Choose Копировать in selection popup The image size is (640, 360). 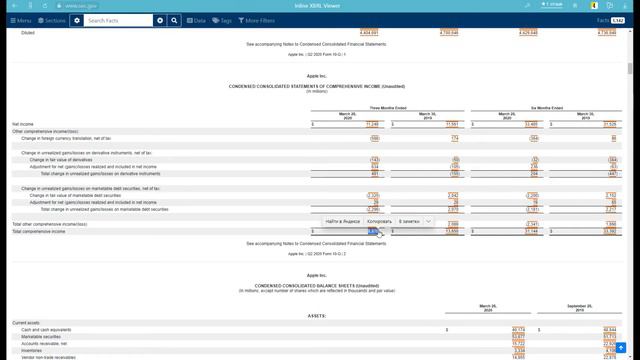(x=379, y=221)
